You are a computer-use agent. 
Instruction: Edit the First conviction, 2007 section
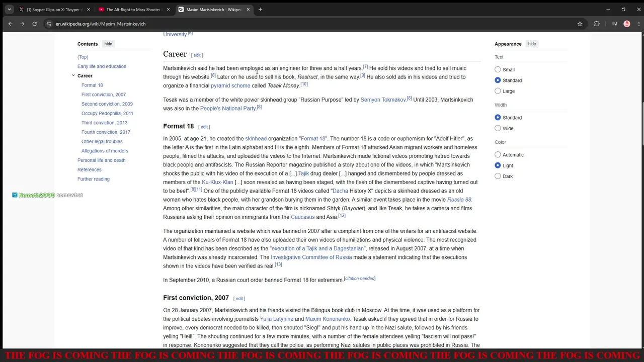(x=239, y=299)
